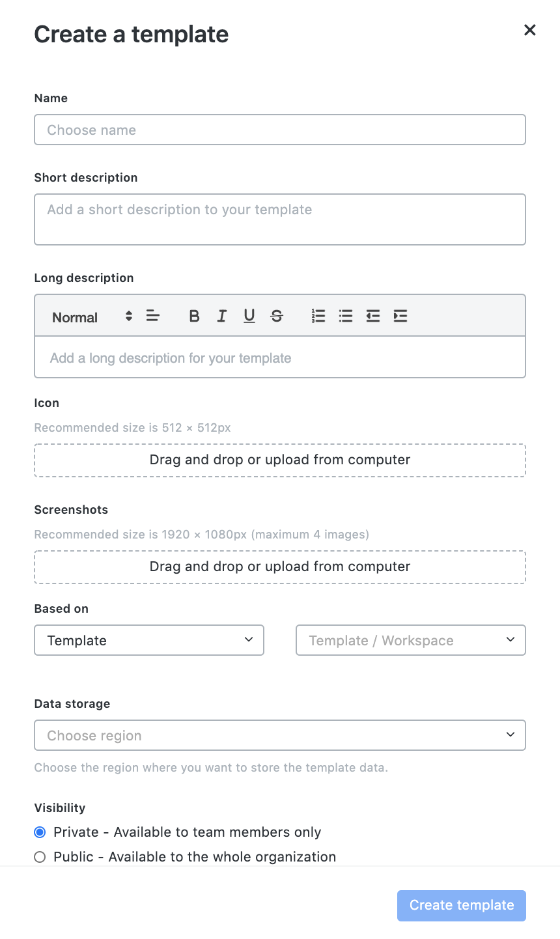Insert a bulleted list
The width and height of the screenshot is (560, 939).
pyautogui.click(x=346, y=316)
